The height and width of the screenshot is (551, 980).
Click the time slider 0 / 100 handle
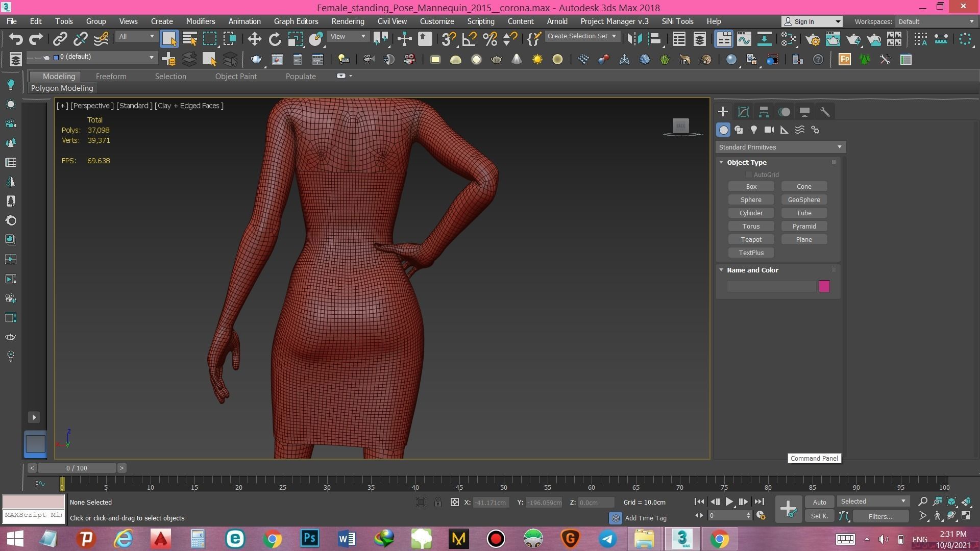pyautogui.click(x=77, y=468)
